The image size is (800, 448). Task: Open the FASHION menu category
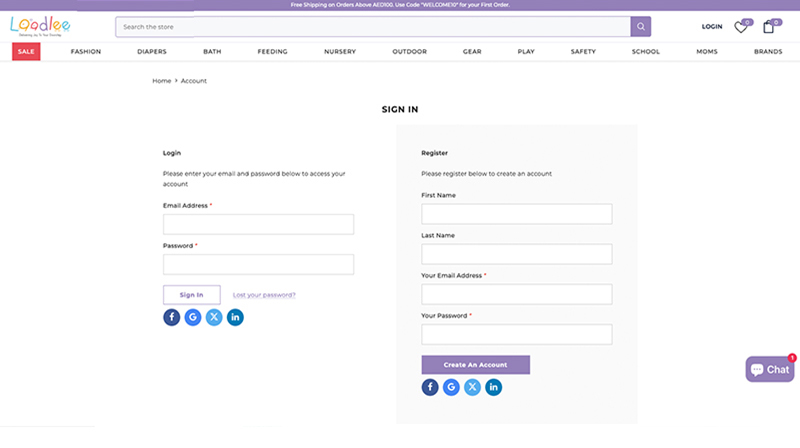click(86, 51)
